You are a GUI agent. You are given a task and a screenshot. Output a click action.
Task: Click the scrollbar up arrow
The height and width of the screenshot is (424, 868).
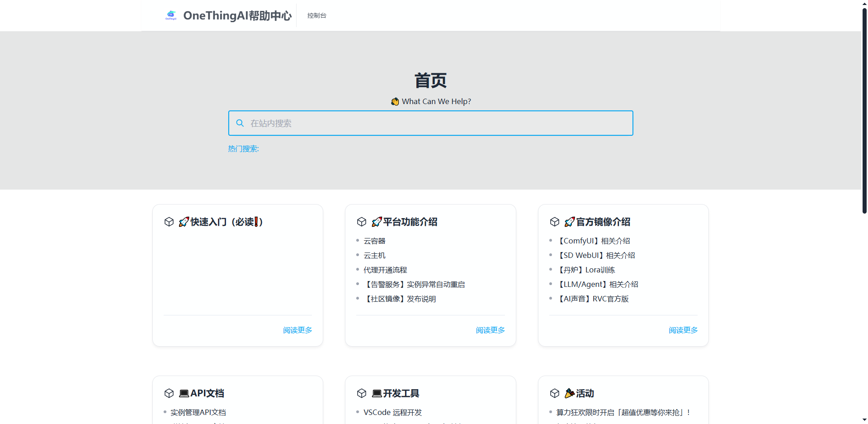pos(864,4)
